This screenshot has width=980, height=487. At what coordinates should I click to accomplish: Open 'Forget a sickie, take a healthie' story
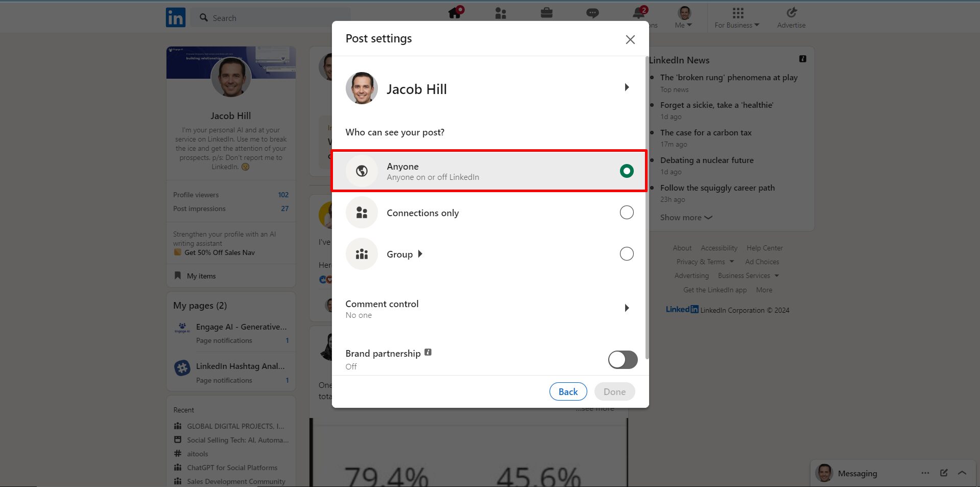[716, 105]
